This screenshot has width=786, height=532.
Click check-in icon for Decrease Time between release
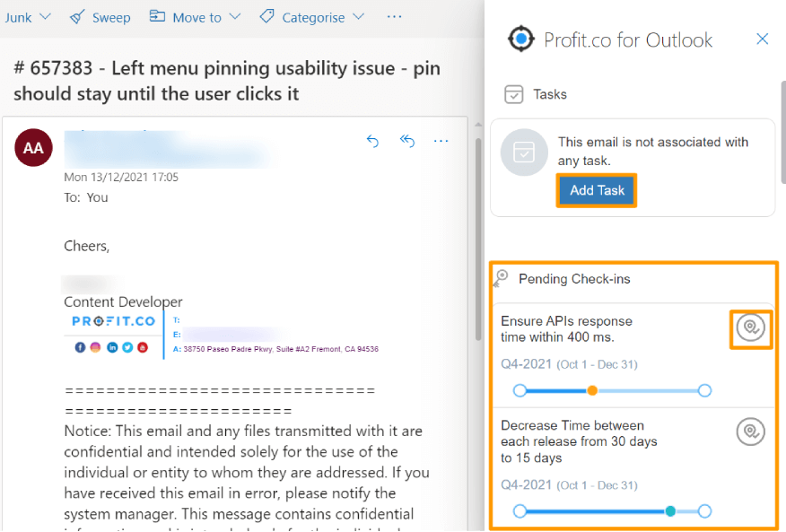[x=750, y=432]
